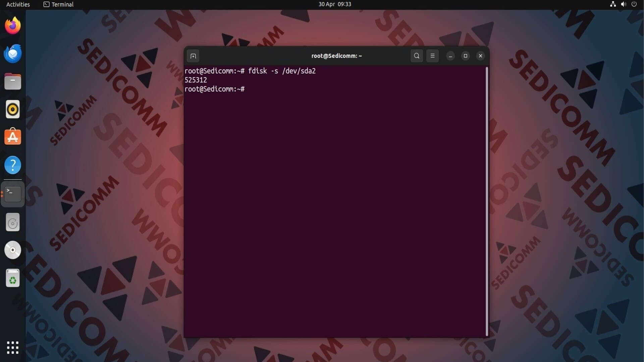Open Ubuntu Software store
The width and height of the screenshot is (644, 362).
(x=13, y=137)
